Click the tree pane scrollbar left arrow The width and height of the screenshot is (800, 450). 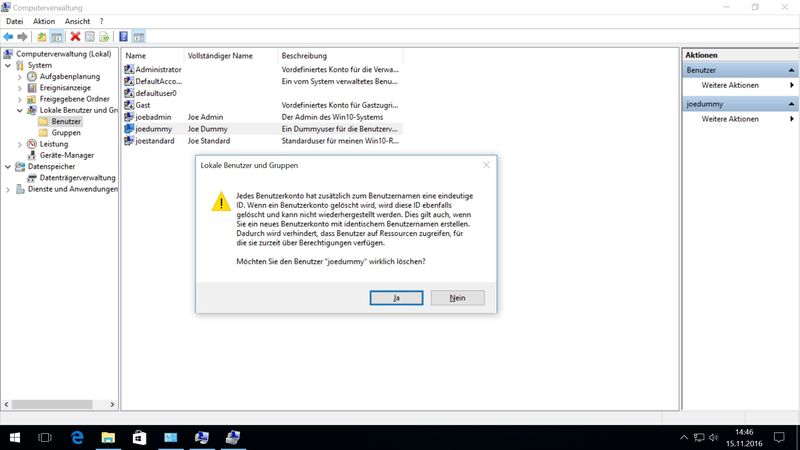tap(6, 404)
